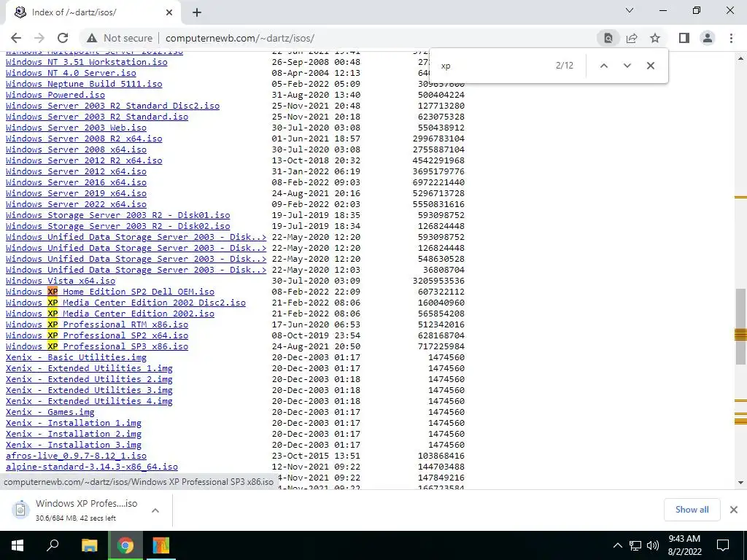Close the find bar

pyautogui.click(x=650, y=66)
